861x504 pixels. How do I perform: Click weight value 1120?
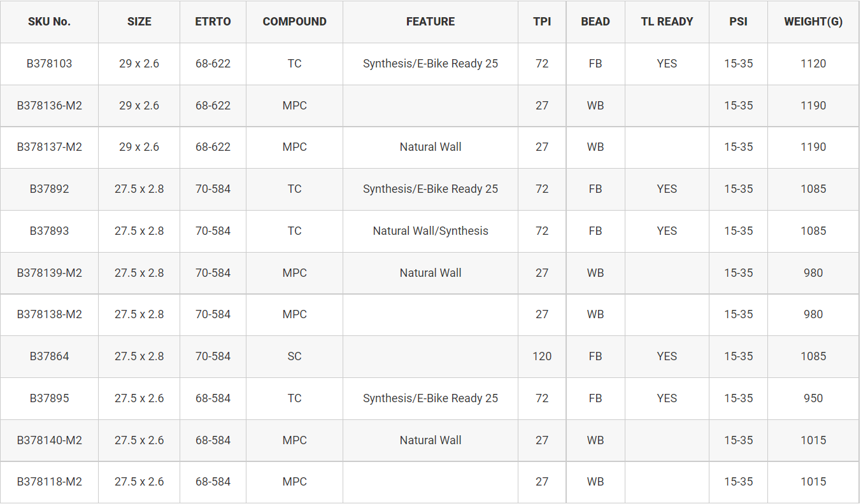(813, 64)
